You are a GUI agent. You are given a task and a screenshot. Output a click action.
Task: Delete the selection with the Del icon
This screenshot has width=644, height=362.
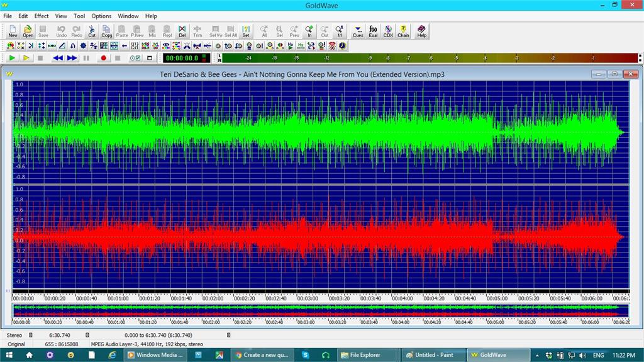182,31
